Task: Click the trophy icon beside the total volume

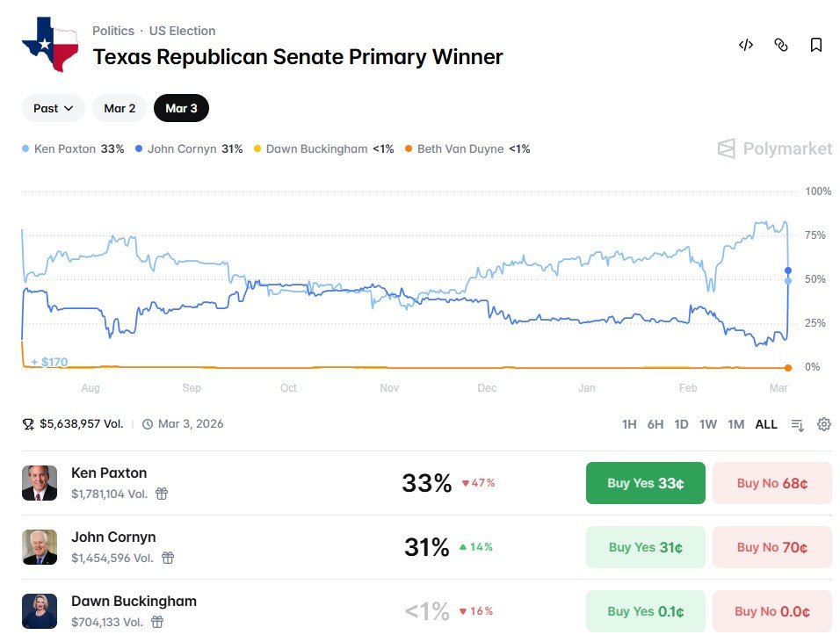Action: pos(28,423)
